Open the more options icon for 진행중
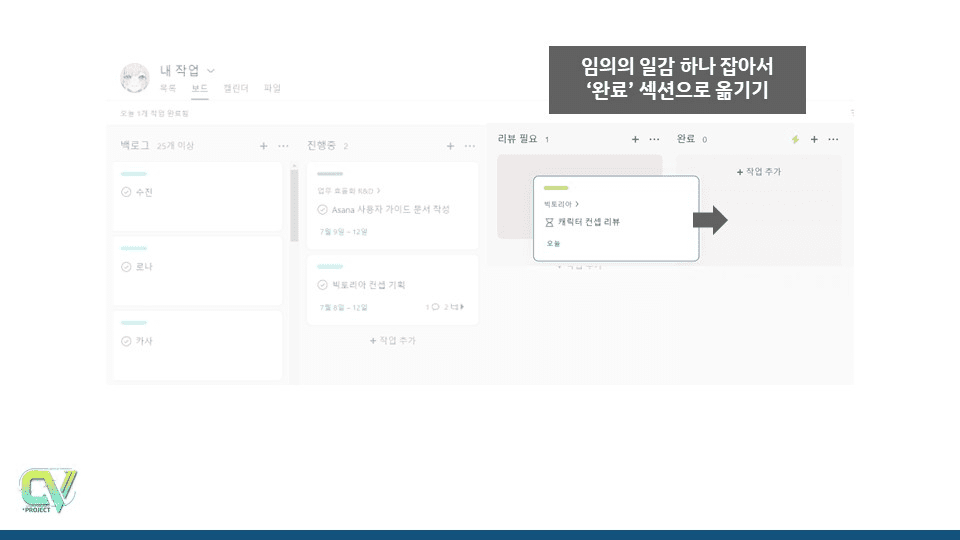 (x=470, y=146)
